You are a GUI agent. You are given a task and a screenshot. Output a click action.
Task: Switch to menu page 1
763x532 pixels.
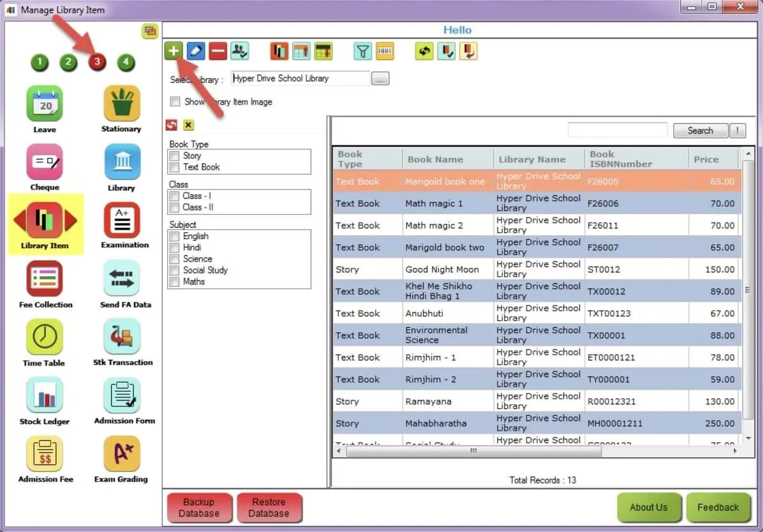point(40,62)
